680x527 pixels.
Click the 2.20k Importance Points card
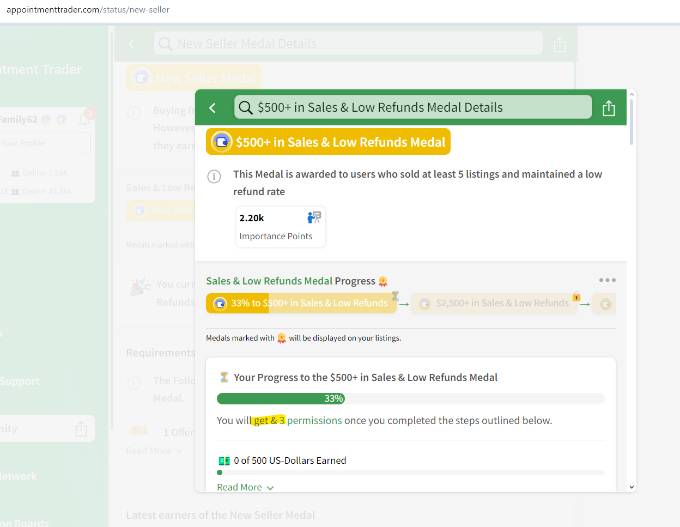279,226
